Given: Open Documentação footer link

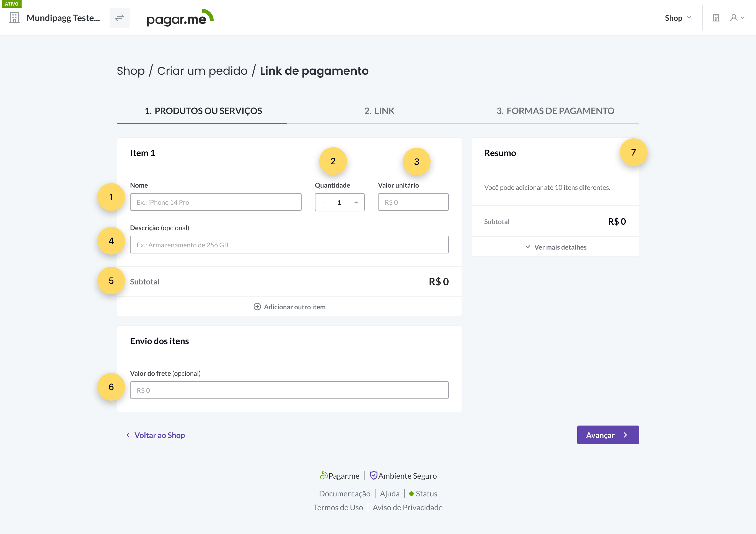Looking at the screenshot, I should [345, 494].
